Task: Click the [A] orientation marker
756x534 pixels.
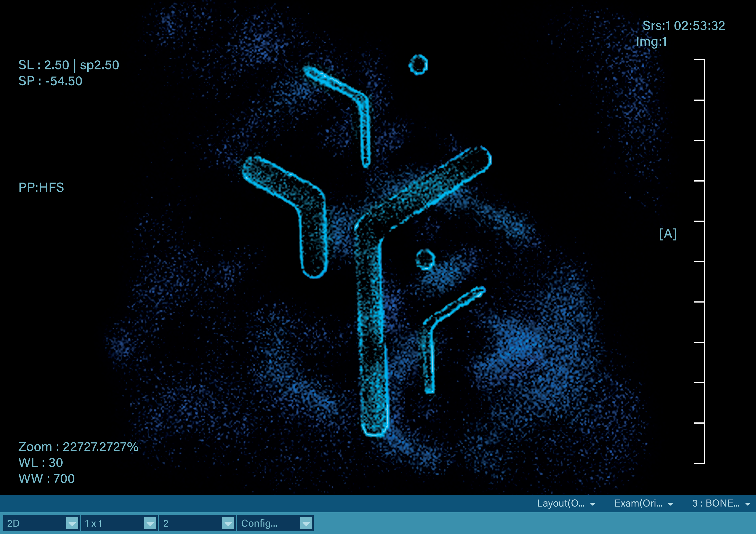Action: [x=668, y=234]
